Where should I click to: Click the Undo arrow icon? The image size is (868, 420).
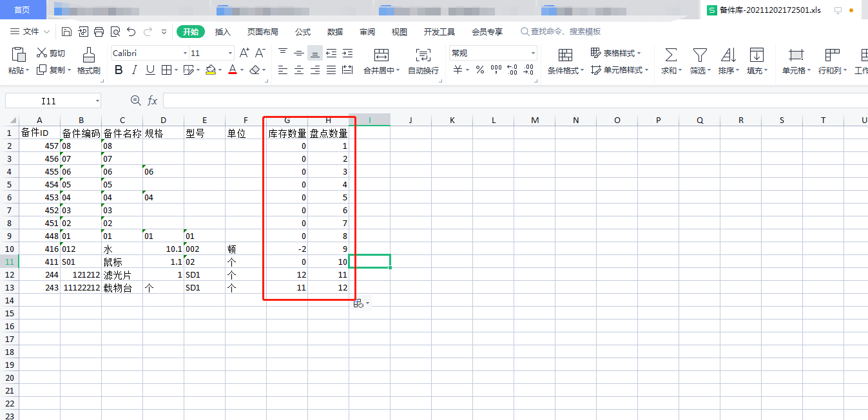131,32
